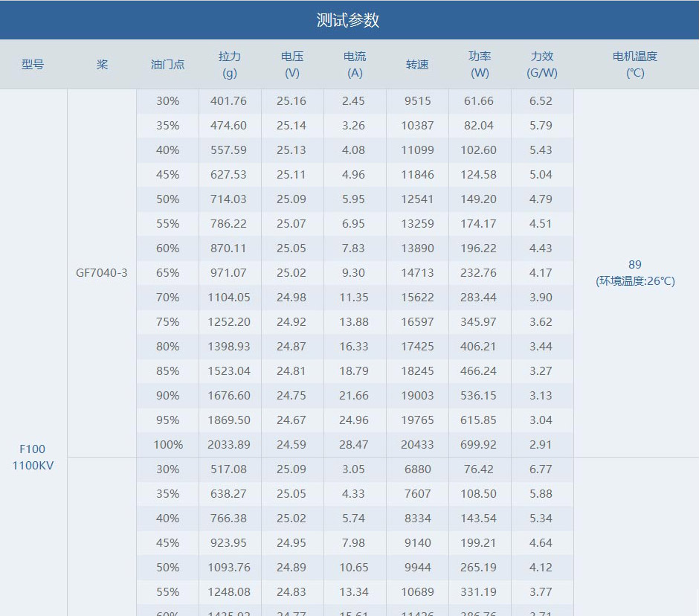Click the RPM value 6880
The width and height of the screenshot is (699, 616).
pyautogui.click(x=417, y=469)
